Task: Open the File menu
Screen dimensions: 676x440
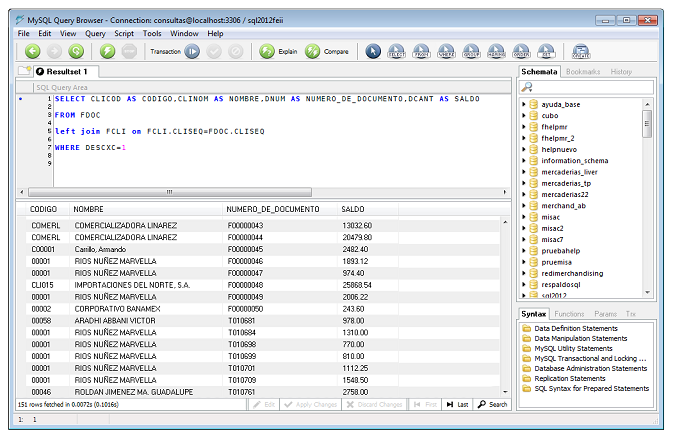Action: pos(23,33)
